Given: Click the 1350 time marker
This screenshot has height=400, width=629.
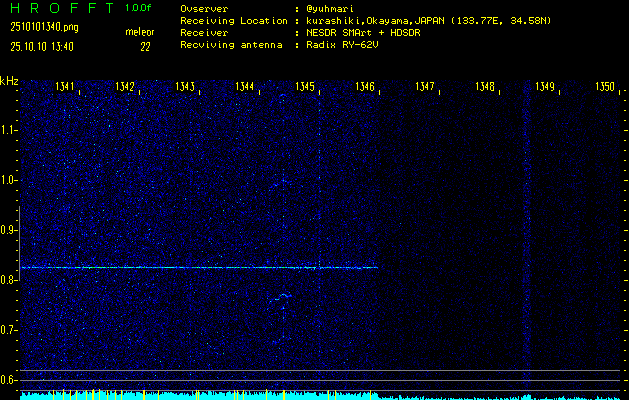Looking at the screenshot, I should (604, 87).
